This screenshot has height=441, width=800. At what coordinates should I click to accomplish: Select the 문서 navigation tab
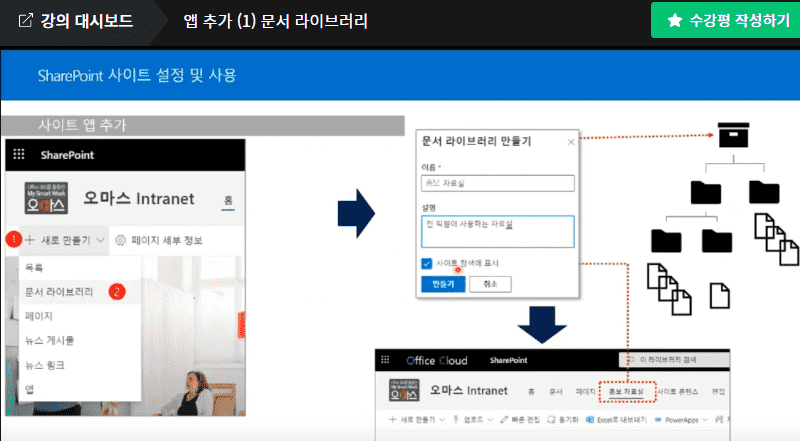pyautogui.click(x=556, y=391)
